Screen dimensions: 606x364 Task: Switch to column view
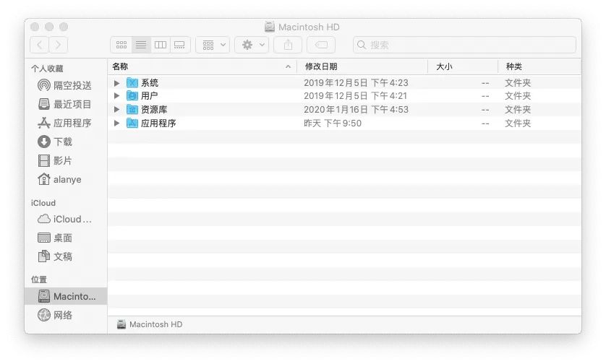(161, 45)
